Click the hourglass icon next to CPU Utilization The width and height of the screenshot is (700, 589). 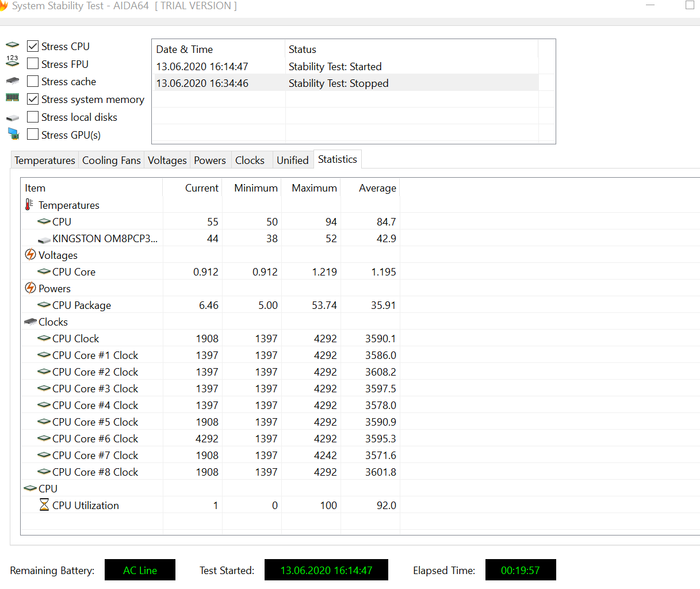[44, 505]
